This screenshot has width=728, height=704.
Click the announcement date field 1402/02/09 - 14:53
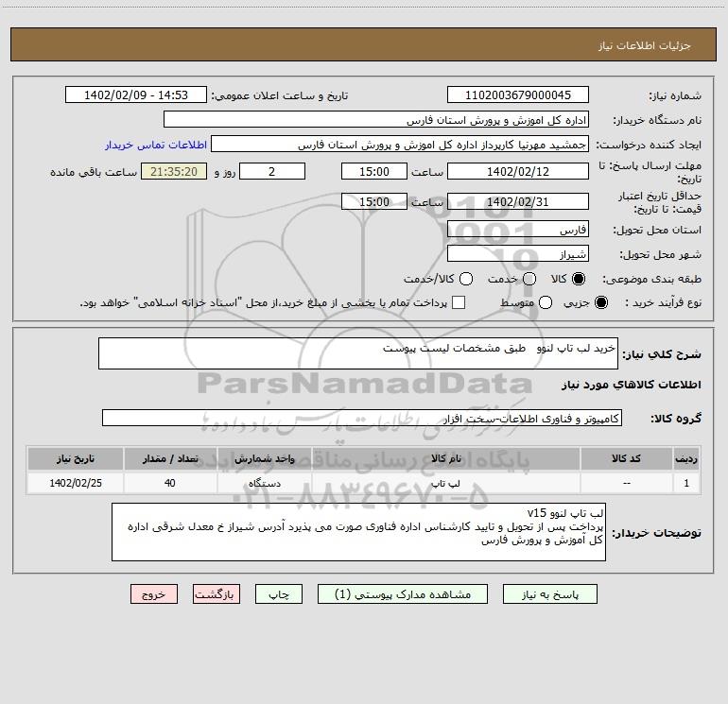[x=136, y=94]
